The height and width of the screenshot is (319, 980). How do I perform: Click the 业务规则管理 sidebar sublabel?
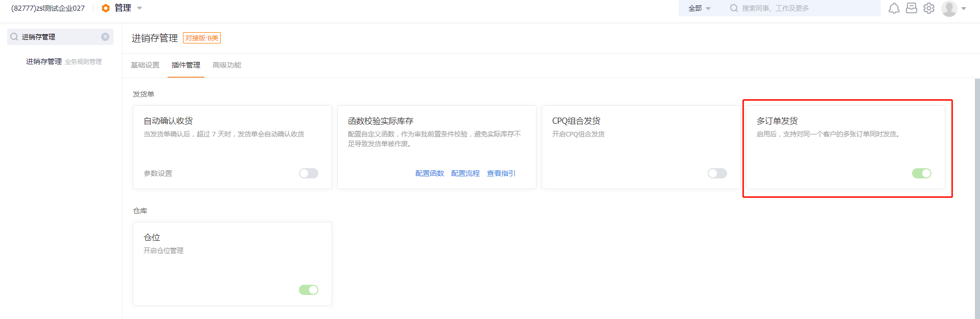[83, 61]
